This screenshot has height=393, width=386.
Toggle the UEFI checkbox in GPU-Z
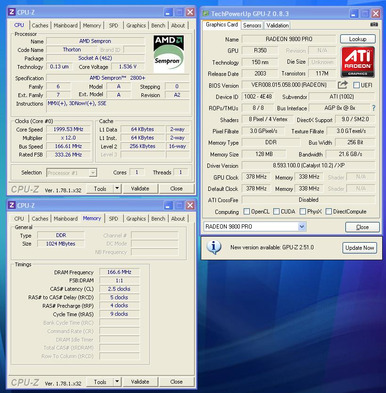[x=356, y=85]
